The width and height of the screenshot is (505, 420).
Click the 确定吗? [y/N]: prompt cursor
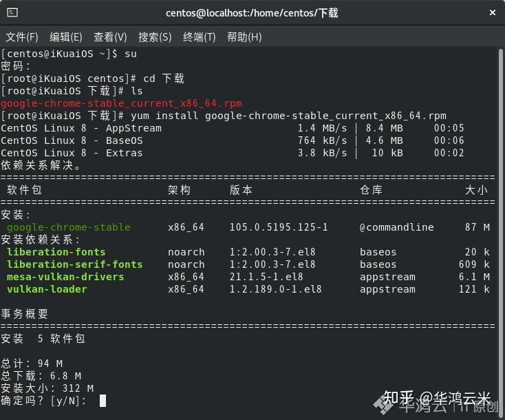coord(103,401)
